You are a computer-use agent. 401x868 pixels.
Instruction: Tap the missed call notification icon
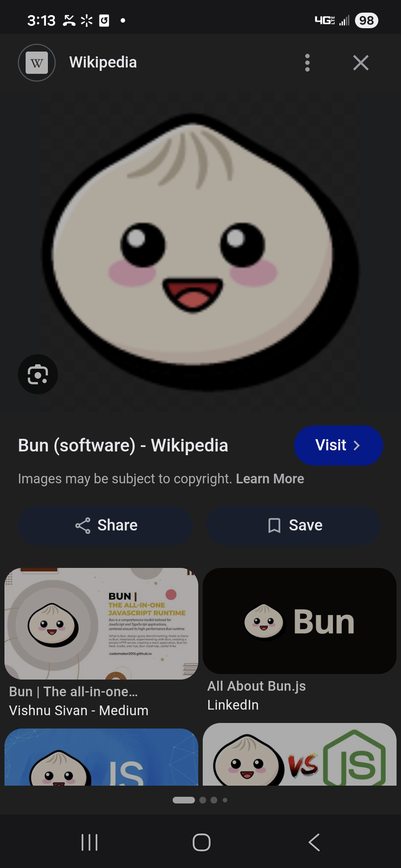tap(69, 20)
